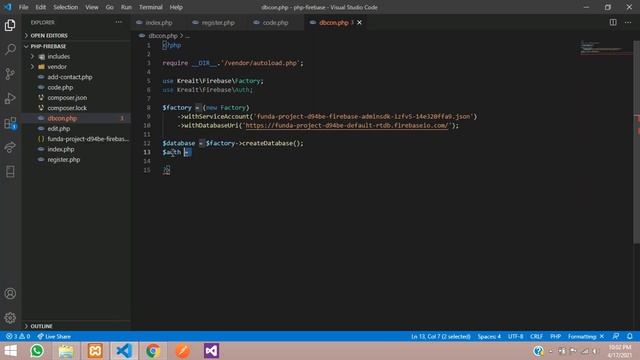
Task: Open index.php in explorer
Action: pyautogui.click(x=77, y=149)
